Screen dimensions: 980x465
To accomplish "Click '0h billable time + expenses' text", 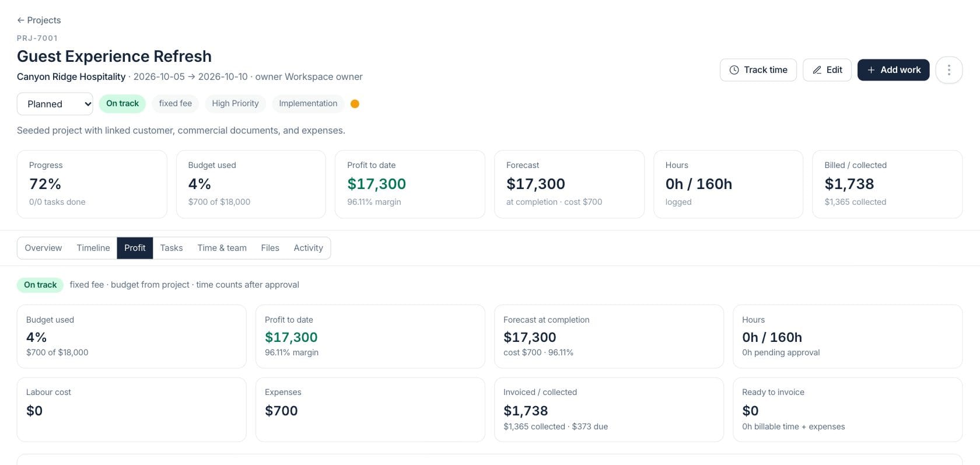I will (793, 426).
